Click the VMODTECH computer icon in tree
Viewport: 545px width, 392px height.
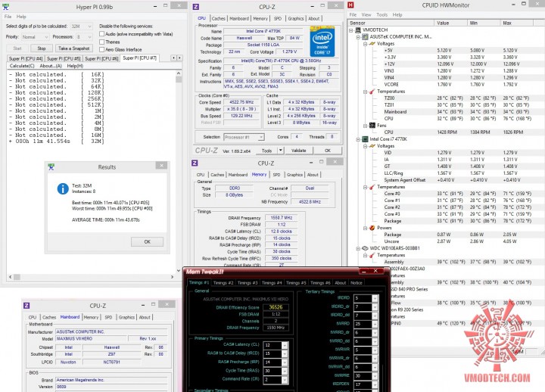point(358,30)
